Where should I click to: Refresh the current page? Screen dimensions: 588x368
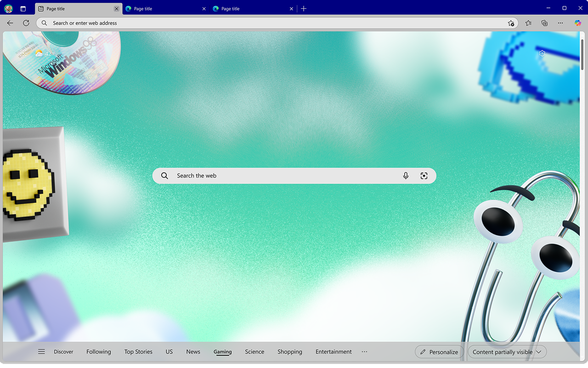click(26, 23)
